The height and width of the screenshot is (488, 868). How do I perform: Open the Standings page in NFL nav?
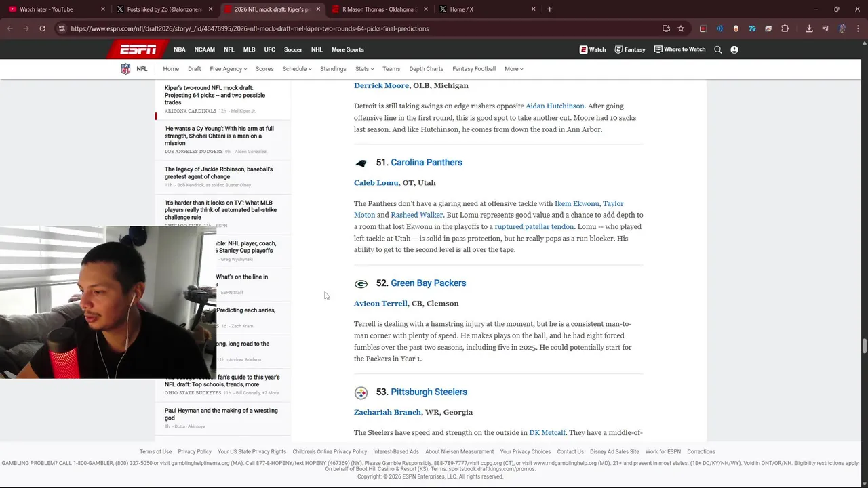coord(333,69)
